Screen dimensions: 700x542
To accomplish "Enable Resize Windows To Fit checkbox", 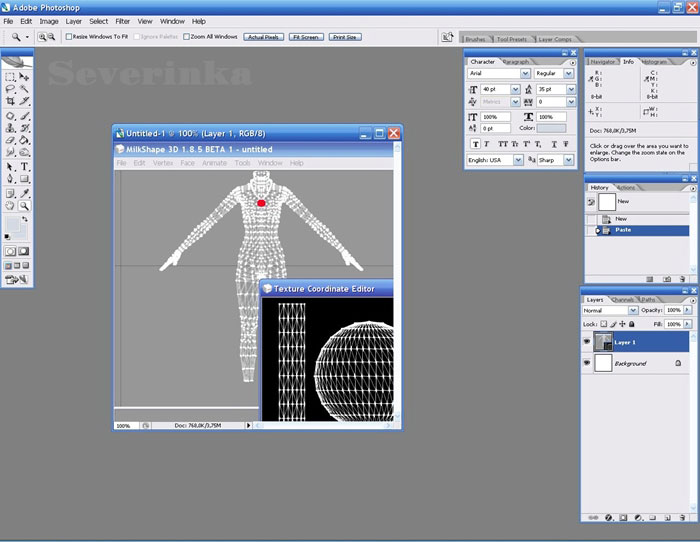I will click(x=69, y=37).
